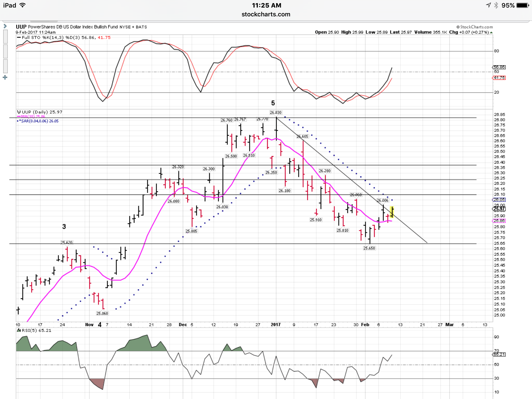This screenshot has width=532, height=399.
Task: Tap the WiFi icon in the status bar
Action: (x=23, y=5)
